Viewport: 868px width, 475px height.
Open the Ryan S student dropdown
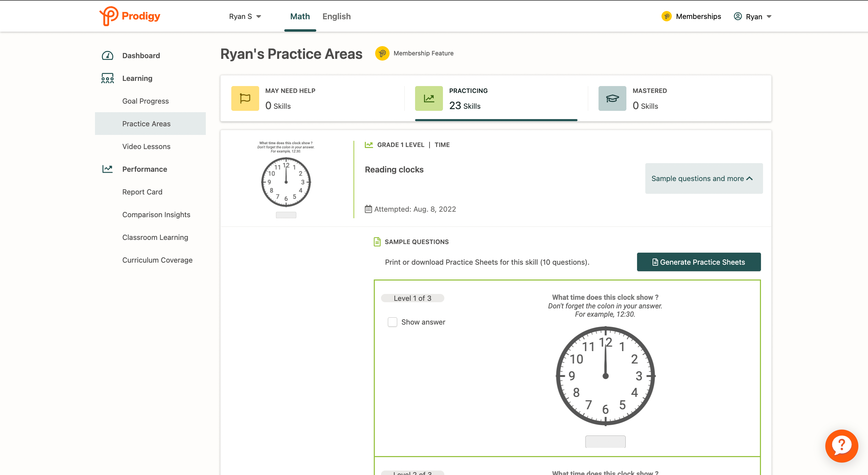point(245,17)
